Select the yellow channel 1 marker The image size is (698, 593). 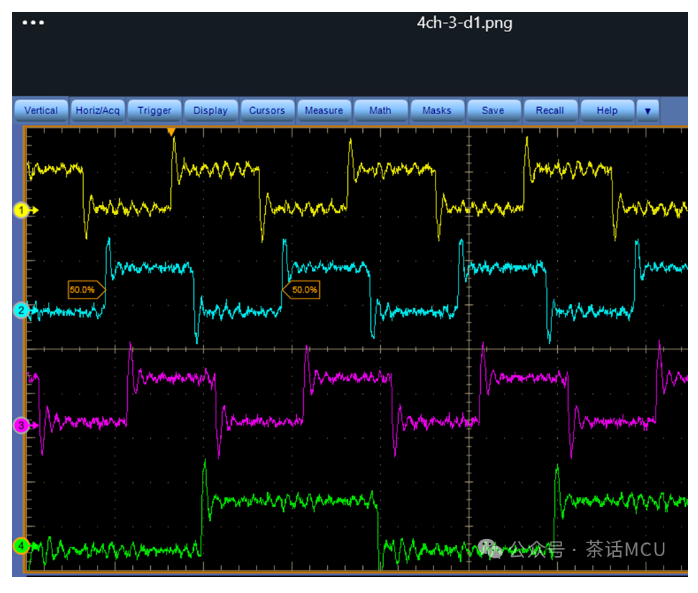(21, 210)
